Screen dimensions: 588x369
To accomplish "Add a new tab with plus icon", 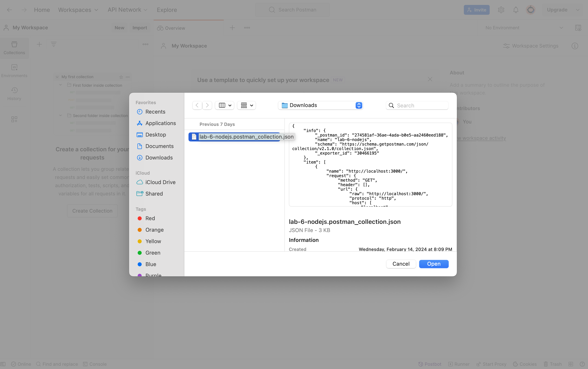I will [x=232, y=28].
